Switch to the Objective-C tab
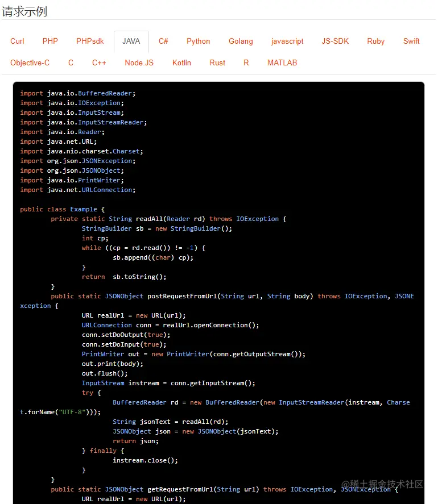 tap(30, 63)
